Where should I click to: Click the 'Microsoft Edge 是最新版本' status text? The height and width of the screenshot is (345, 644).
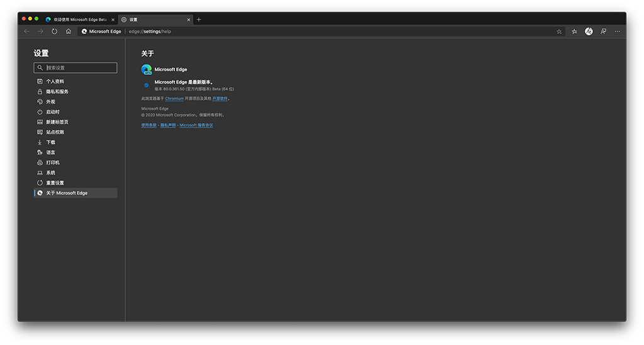tap(184, 82)
